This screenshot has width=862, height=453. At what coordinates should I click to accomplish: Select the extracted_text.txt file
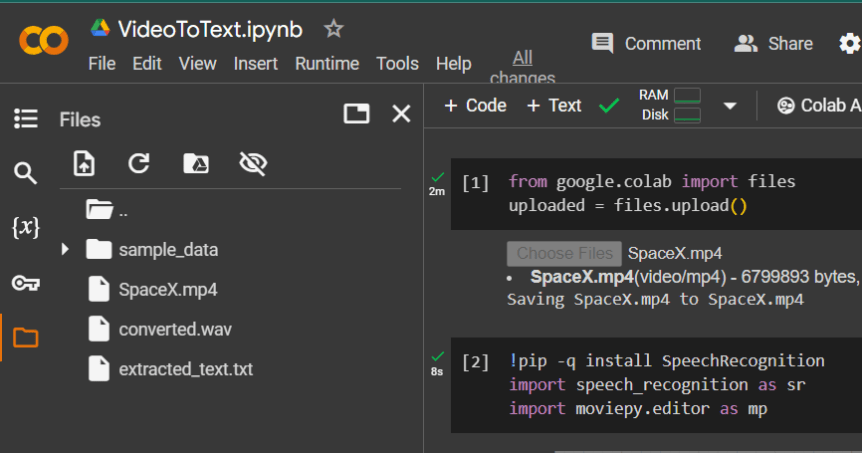pyautogui.click(x=185, y=369)
